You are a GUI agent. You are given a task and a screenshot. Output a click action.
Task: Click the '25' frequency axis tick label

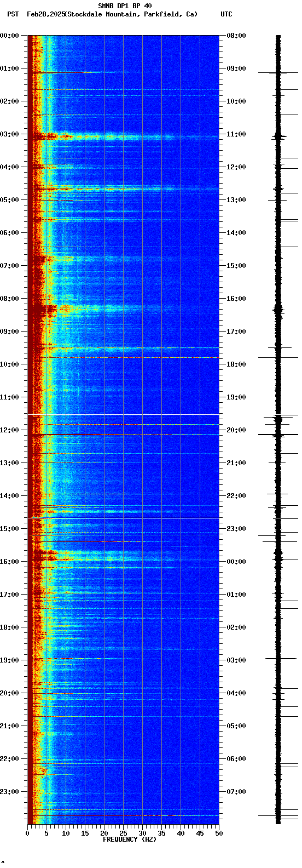pos(123,833)
